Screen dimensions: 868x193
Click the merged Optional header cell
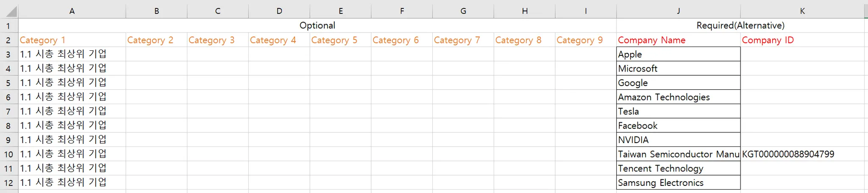coord(317,25)
